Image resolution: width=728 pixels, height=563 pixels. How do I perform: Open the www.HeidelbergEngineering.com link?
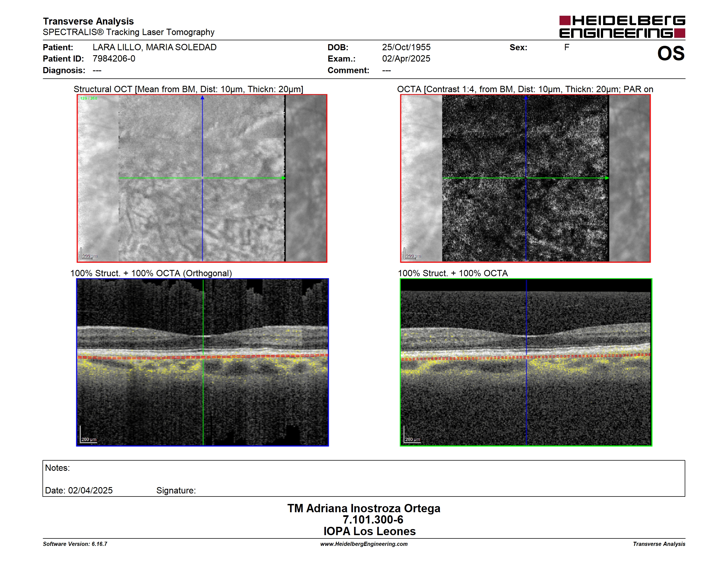(x=364, y=544)
